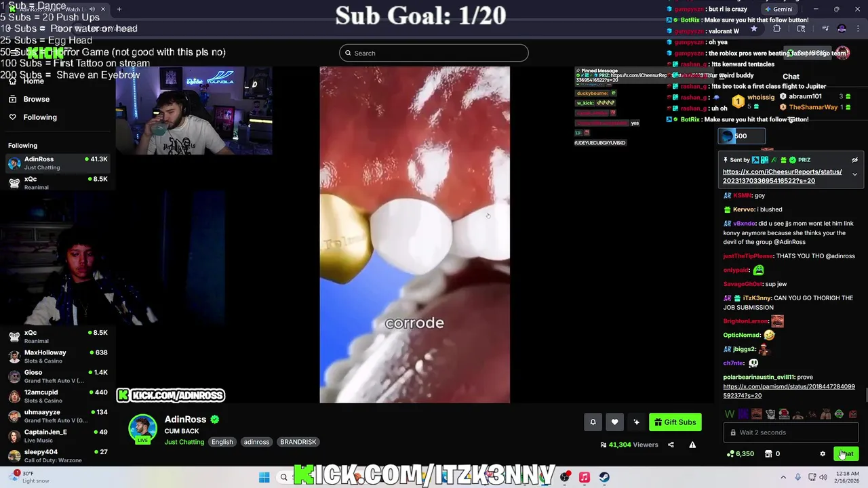This screenshot has width=868, height=488.
Task: Select Gioso channel in sidebar
Action: (x=58, y=376)
